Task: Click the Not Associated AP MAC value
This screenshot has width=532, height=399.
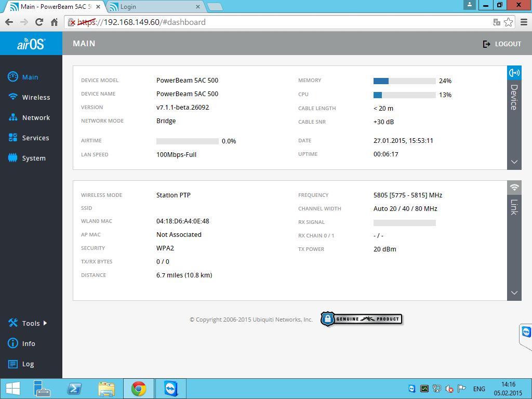Action: tap(179, 234)
